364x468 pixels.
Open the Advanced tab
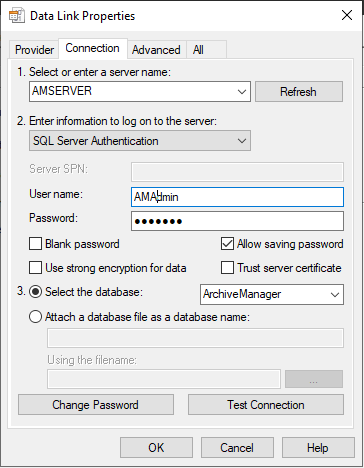point(156,50)
